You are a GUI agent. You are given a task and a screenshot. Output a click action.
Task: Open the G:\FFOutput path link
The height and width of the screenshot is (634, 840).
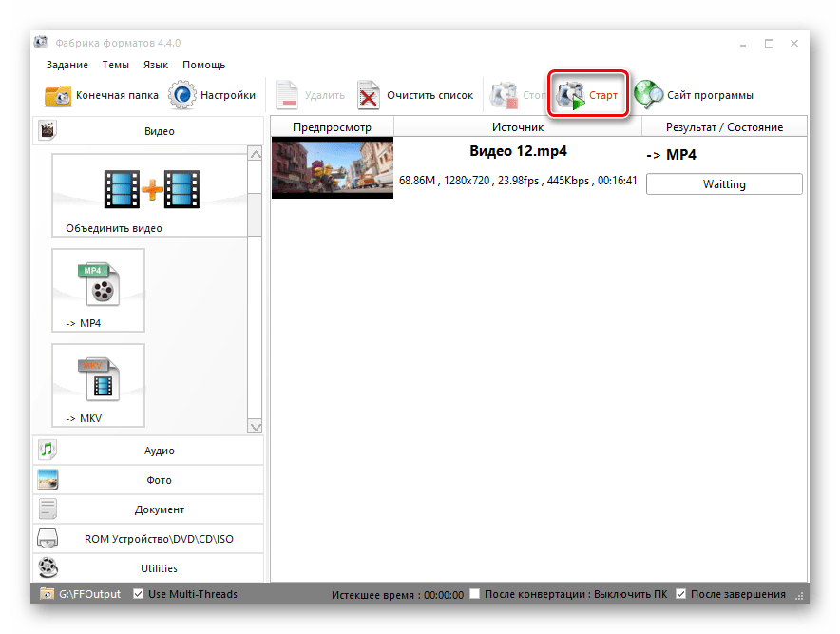coord(89,594)
